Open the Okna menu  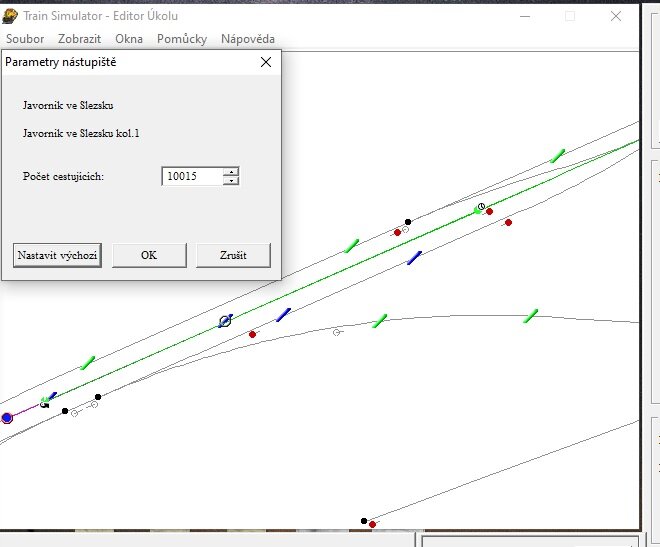click(x=129, y=39)
